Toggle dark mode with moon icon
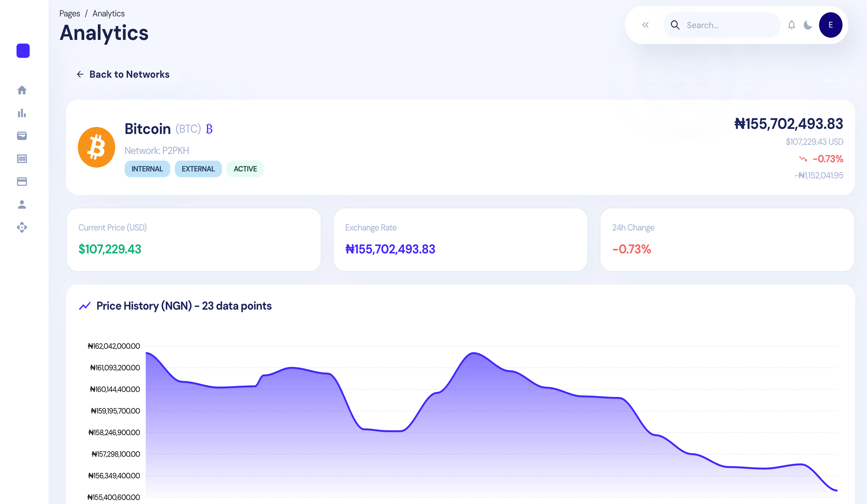Viewport: 867px width, 504px height. (x=808, y=25)
